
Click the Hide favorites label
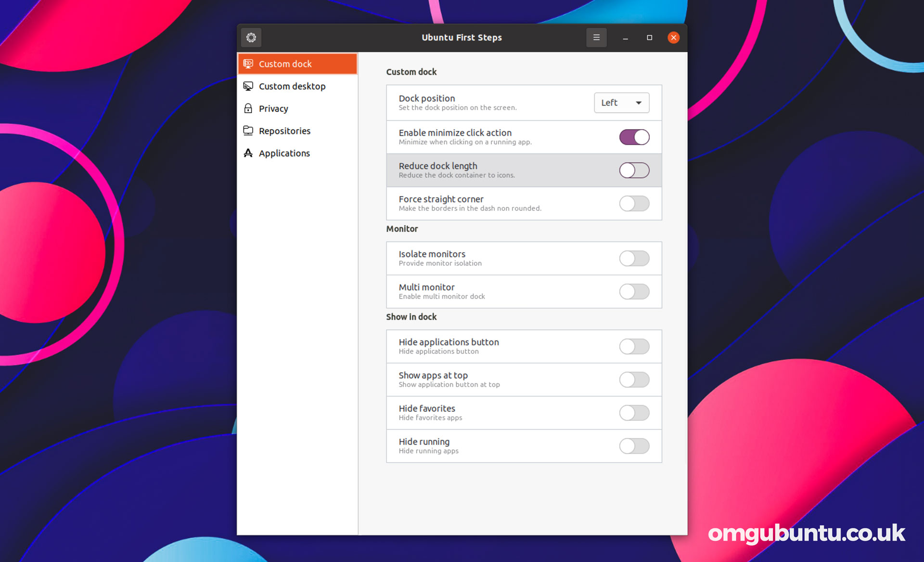point(426,408)
